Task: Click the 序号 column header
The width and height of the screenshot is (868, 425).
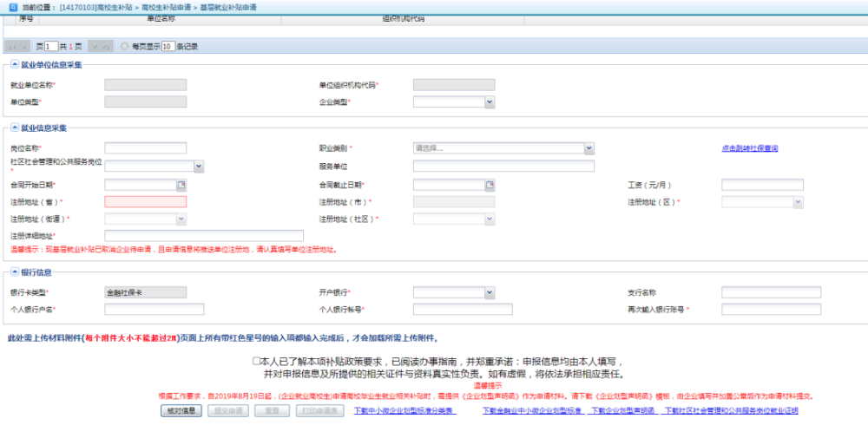Action: click(25, 19)
